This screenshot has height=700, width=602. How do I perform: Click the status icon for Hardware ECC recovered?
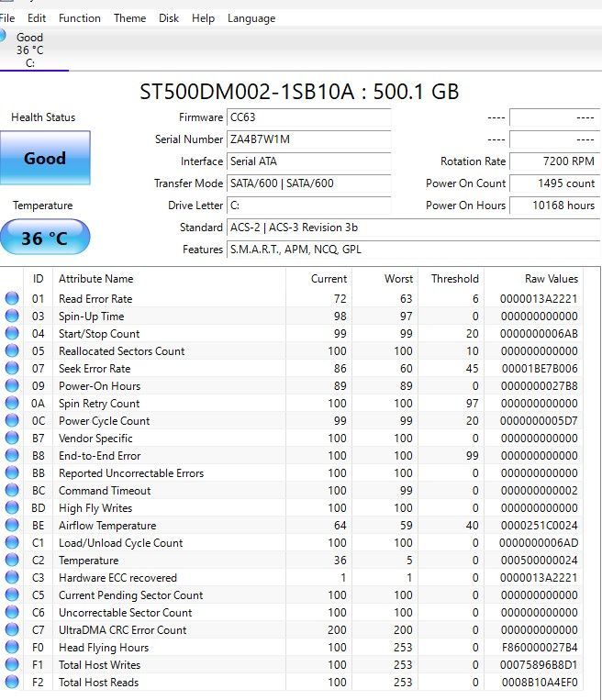tap(12, 577)
